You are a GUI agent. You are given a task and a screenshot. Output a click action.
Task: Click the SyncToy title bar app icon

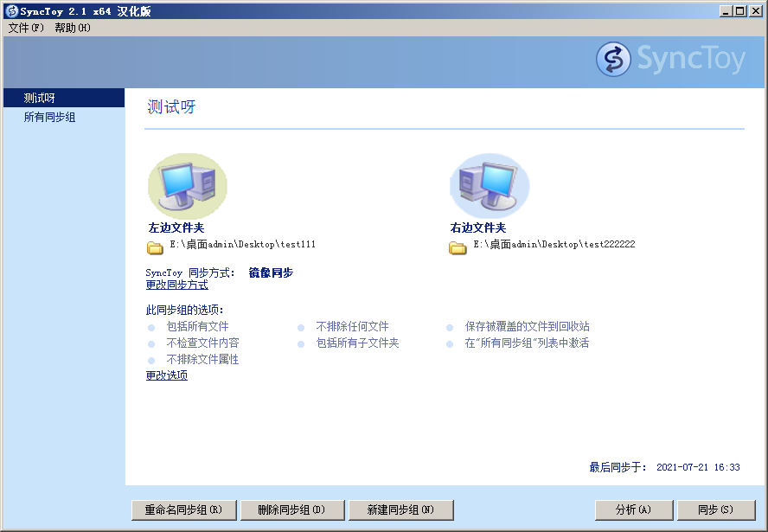coord(11,11)
